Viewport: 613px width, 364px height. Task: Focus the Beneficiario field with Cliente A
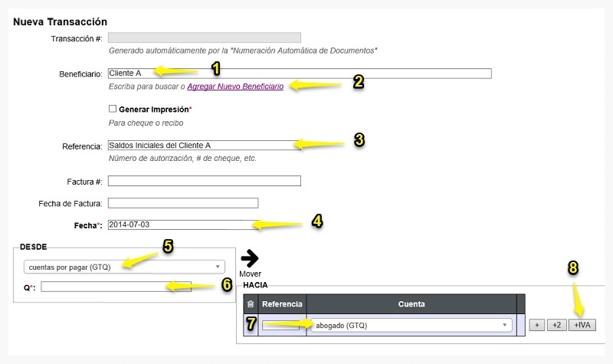click(300, 74)
